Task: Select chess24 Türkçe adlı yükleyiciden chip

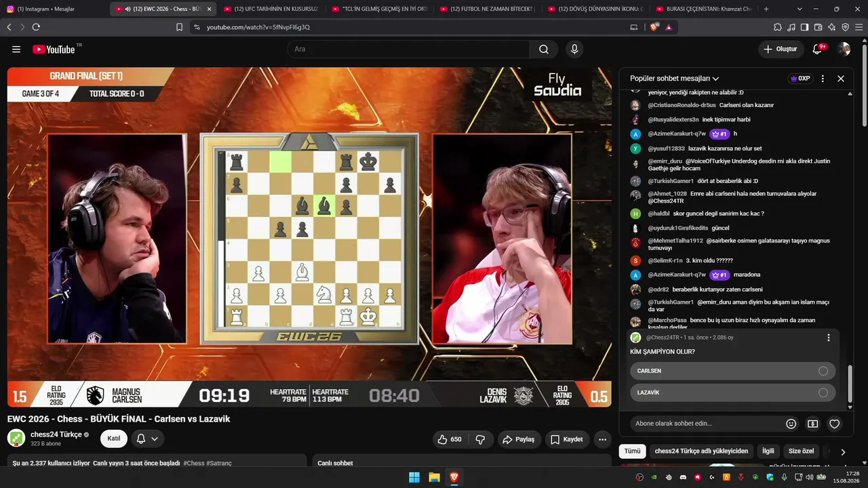Action: [x=701, y=451]
